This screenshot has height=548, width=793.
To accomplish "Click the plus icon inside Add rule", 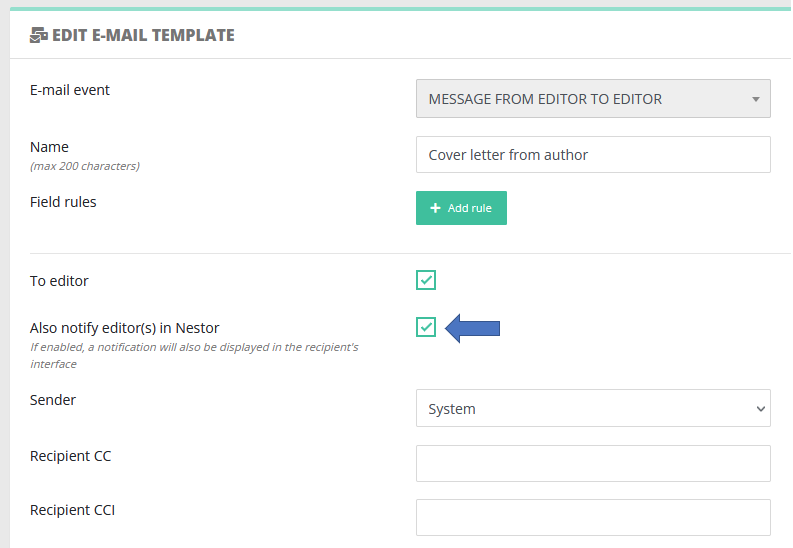I will (435, 208).
